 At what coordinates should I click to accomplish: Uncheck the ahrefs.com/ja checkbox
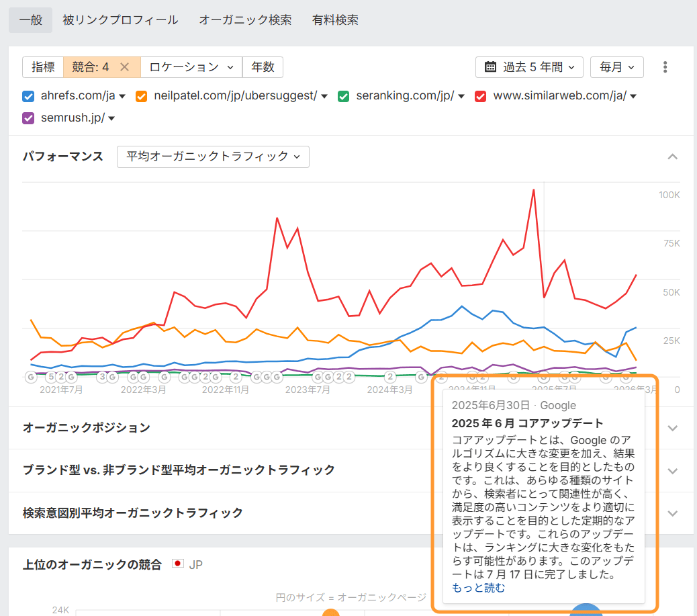tap(28, 96)
